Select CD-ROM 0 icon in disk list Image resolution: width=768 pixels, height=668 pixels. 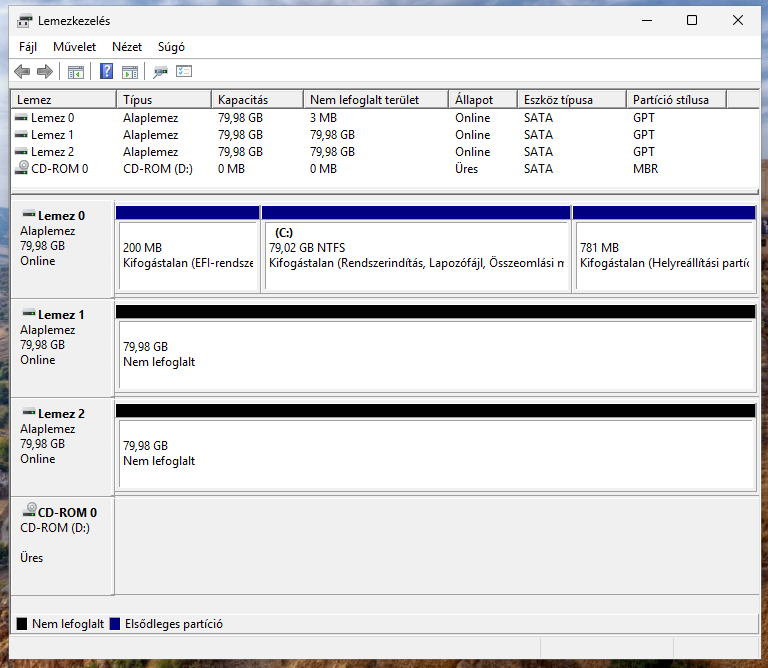[22, 168]
